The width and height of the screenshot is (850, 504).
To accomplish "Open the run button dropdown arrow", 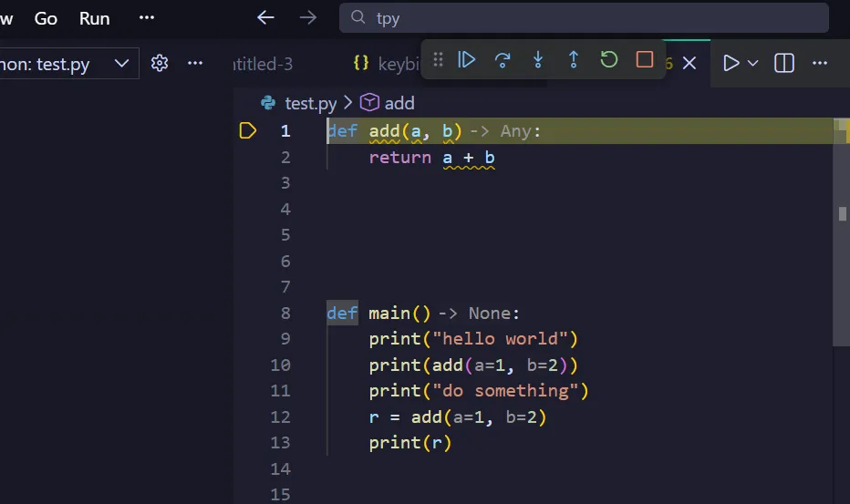I will pyautogui.click(x=752, y=64).
